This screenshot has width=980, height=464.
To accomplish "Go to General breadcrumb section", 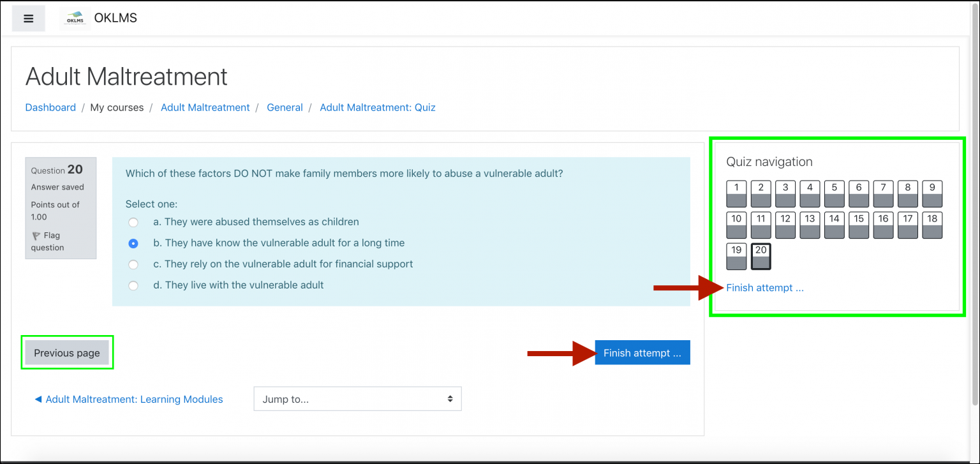I will (x=285, y=107).
